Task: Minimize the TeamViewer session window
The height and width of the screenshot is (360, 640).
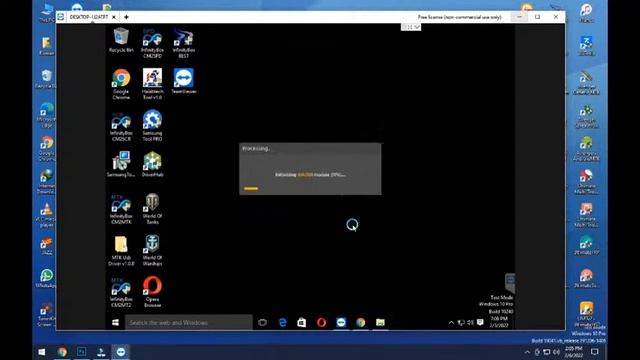Action: pyautogui.click(x=519, y=17)
